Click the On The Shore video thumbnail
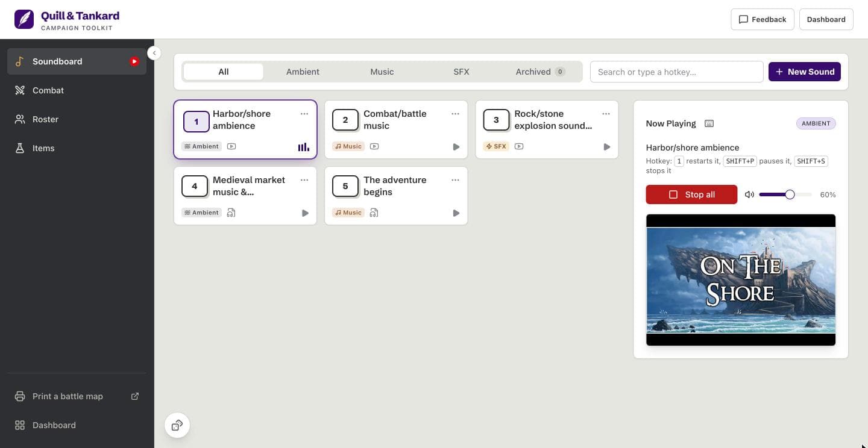The height and width of the screenshot is (448, 868). pyautogui.click(x=741, y=280)
